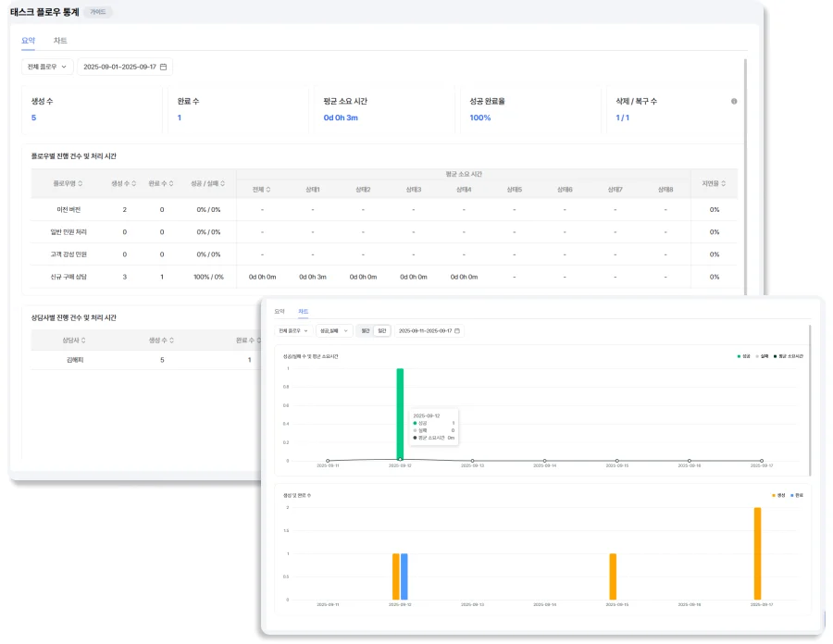Screen dimensions: 833x644
Task: Sort table by 플로우명 column sort icon
Action: tap(81, 183)
